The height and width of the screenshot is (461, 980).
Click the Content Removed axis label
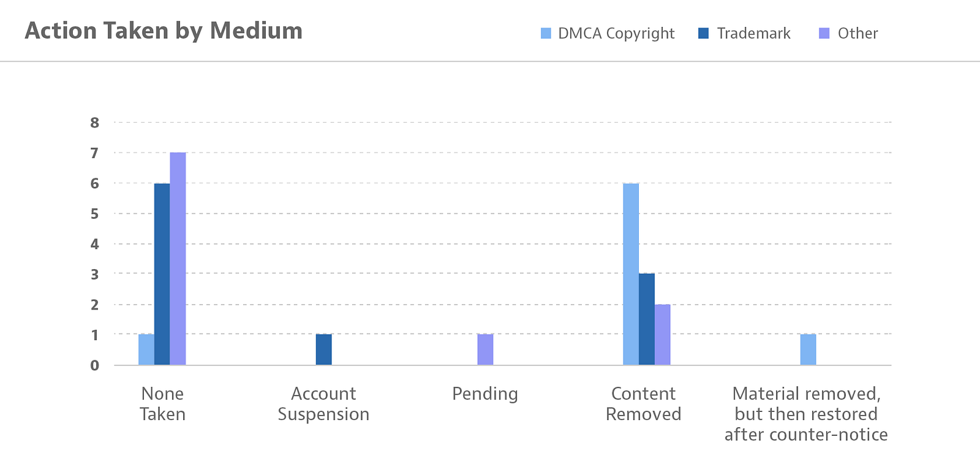tap(643, 403)
